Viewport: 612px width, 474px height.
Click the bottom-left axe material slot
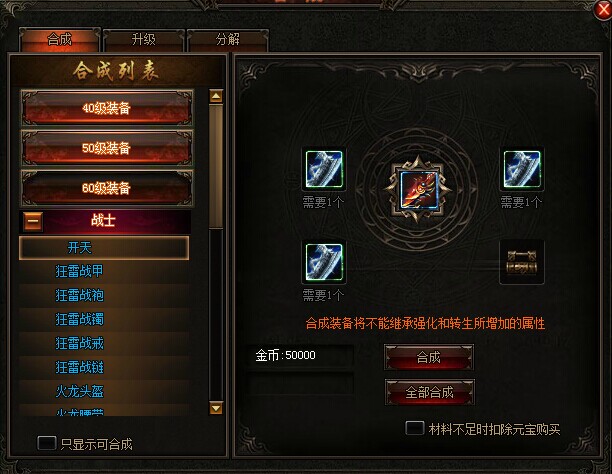coord(324,262)
